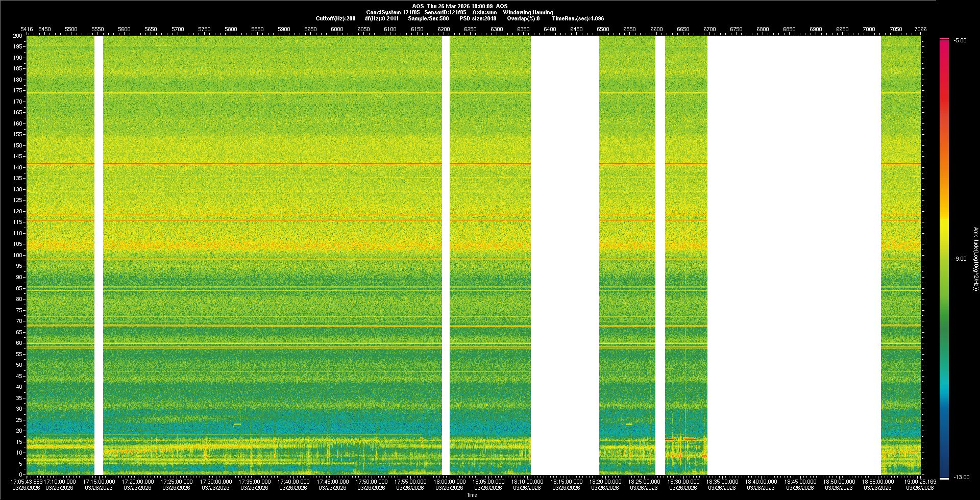Click the colorbar bottom marker at -13.00

(944, 478)
